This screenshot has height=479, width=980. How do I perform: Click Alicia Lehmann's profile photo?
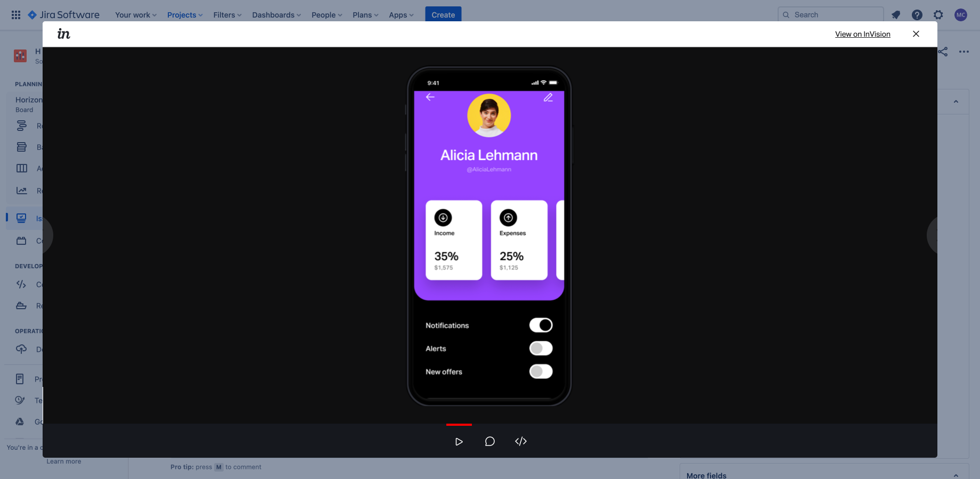click(489, 115)
